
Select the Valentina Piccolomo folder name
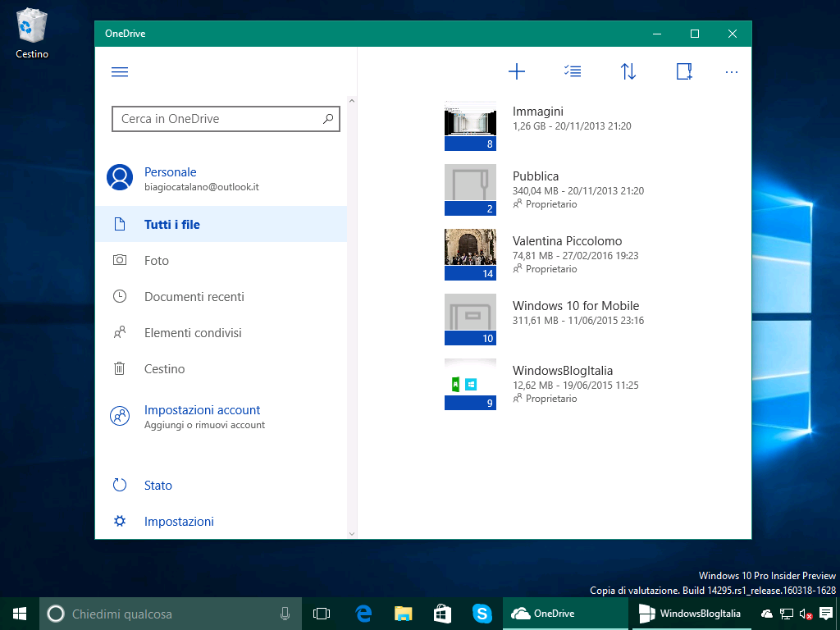(x=568, y=241)
